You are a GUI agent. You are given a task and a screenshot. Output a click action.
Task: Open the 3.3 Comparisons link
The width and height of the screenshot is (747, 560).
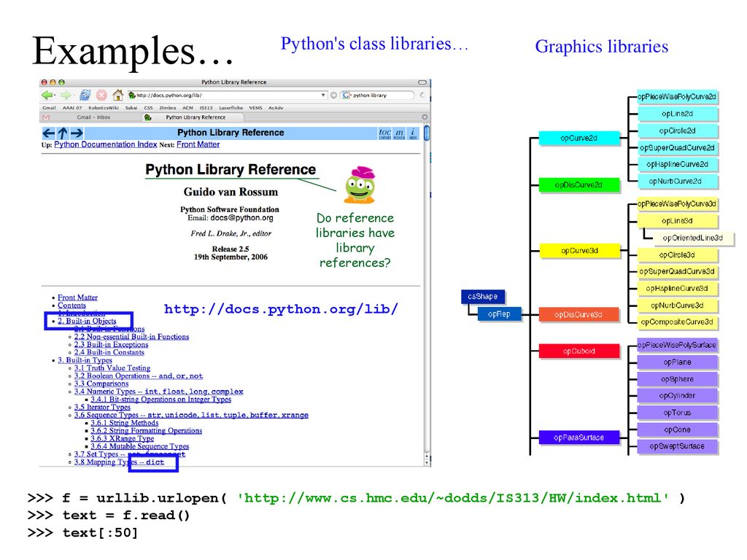pos(101,384)
